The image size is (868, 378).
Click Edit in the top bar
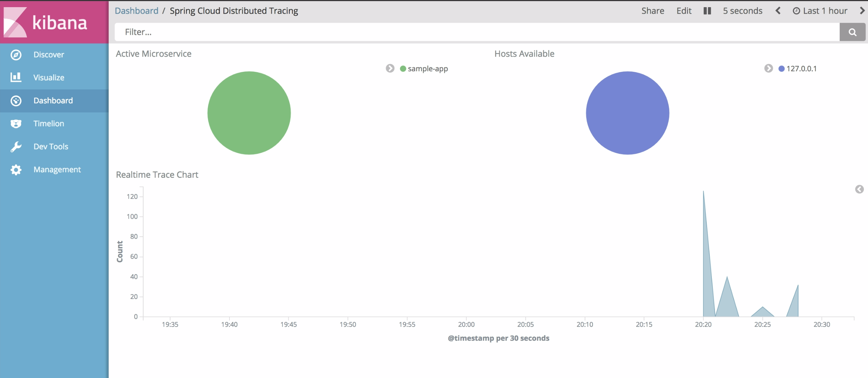684,11
